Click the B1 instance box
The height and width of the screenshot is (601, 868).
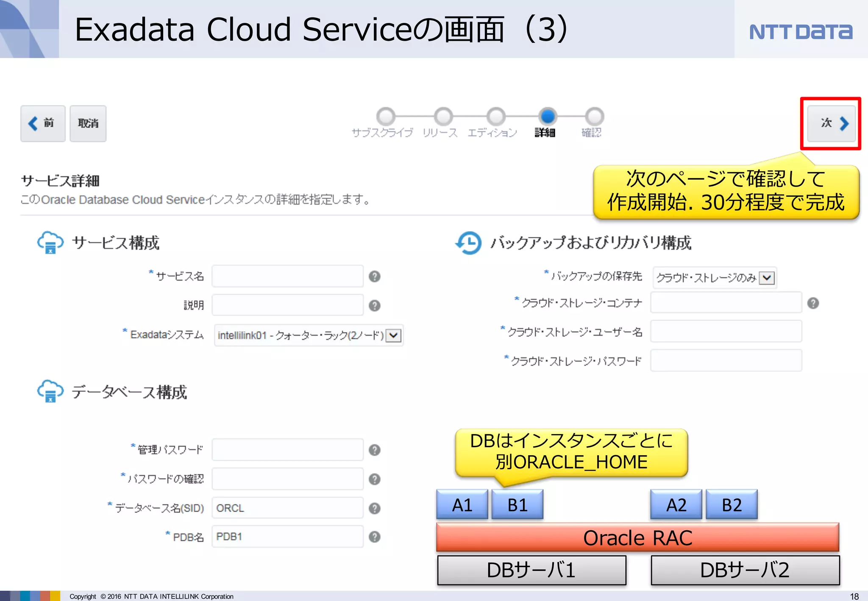coord(517,504)
